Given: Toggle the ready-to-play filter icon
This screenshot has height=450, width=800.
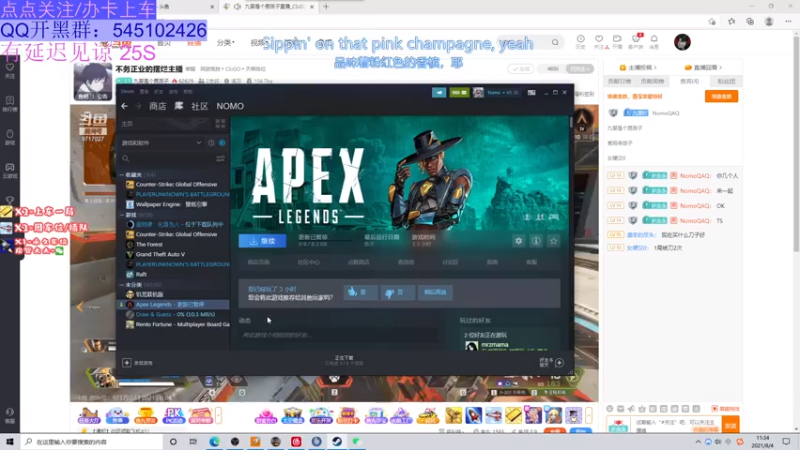Looking at the screenshot, I should tap(222, 143).
